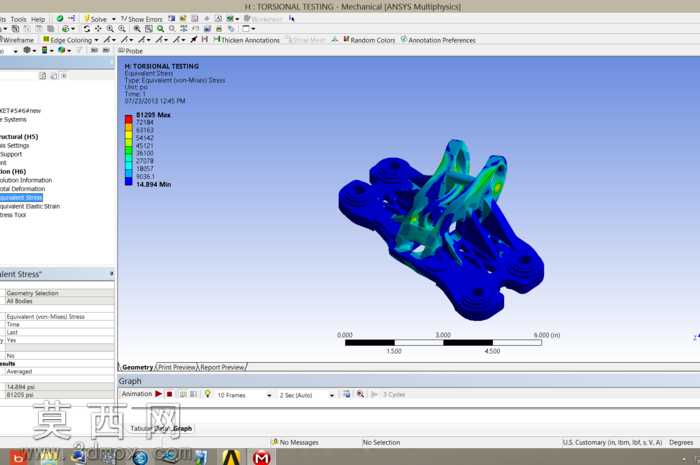The image size is (700, 465).
Task: Toggle Thicken Annotations
Action: 246,40
